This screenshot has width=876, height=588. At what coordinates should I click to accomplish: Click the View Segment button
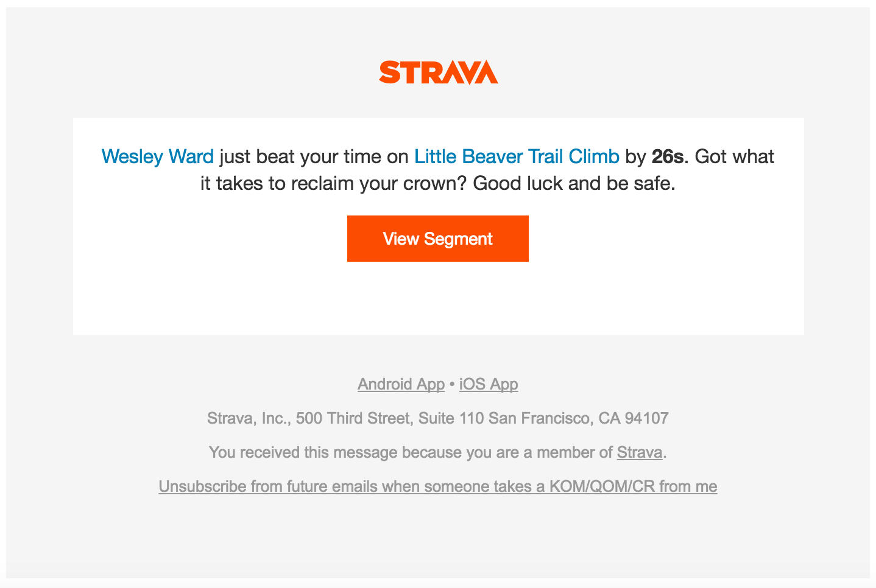tap(438, 239)
